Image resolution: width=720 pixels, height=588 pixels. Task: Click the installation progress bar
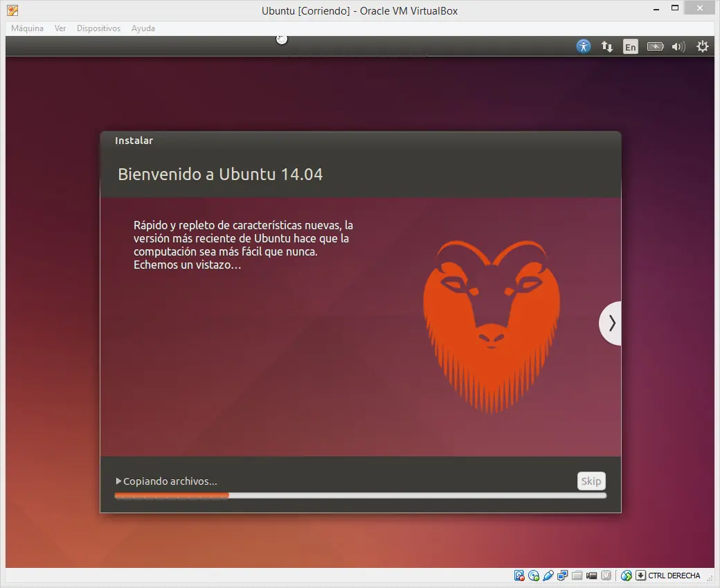361,495
